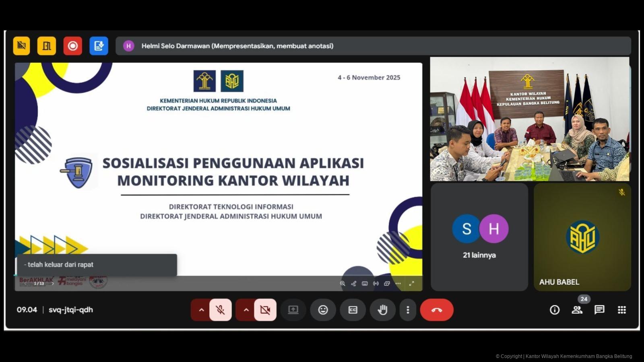This screenshot has width=644, height=362.
Task: Toggle the disabled camera button
Action: click(265, 310)
